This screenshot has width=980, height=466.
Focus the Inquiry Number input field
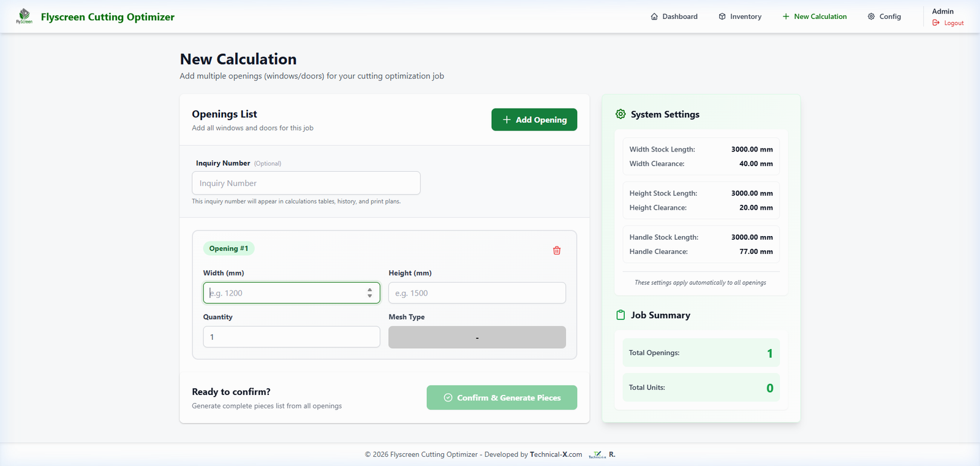click(x=306, y=183)
